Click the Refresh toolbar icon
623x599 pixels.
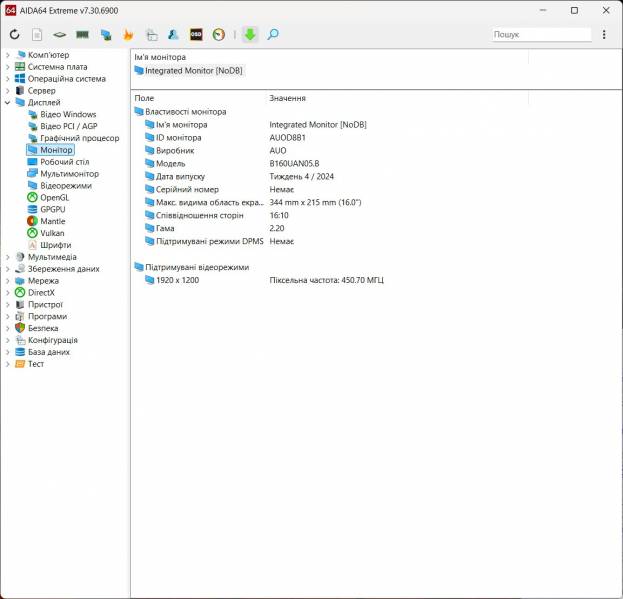click(x=15, y=35)
